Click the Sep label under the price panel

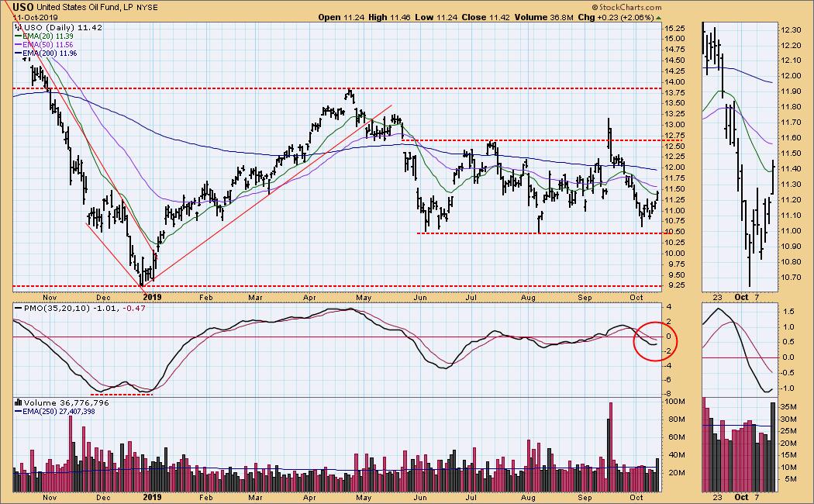(x=585, y=298)
